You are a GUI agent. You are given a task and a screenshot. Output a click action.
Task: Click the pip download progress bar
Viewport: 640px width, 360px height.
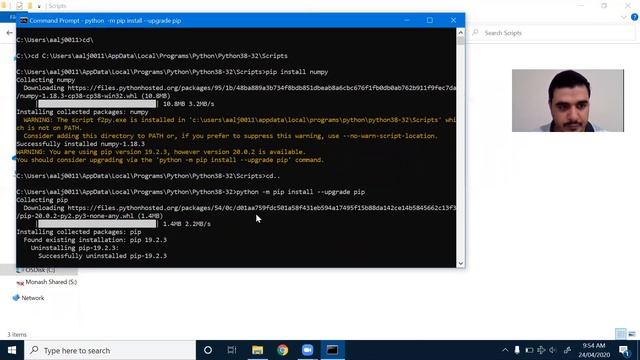[x=97, y=224]
